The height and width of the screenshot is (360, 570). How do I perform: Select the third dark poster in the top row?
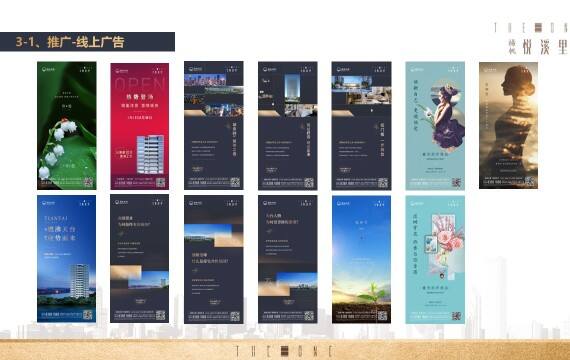click(214, 125)
